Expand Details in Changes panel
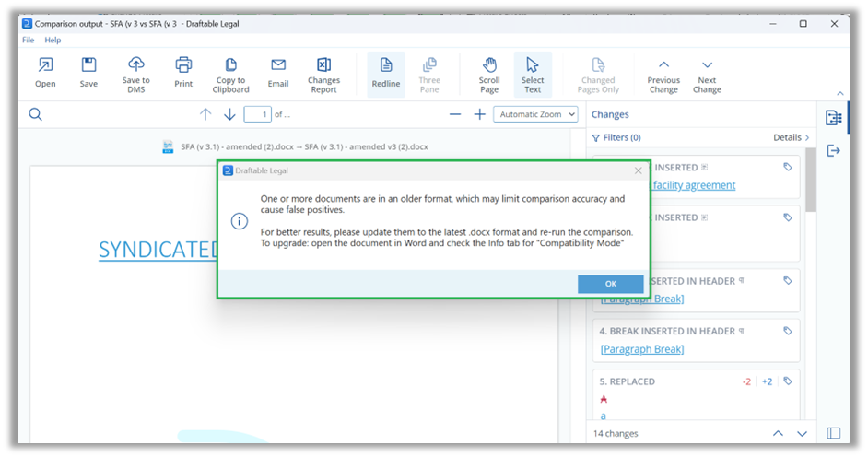868x457 pixels. point(791,138)
